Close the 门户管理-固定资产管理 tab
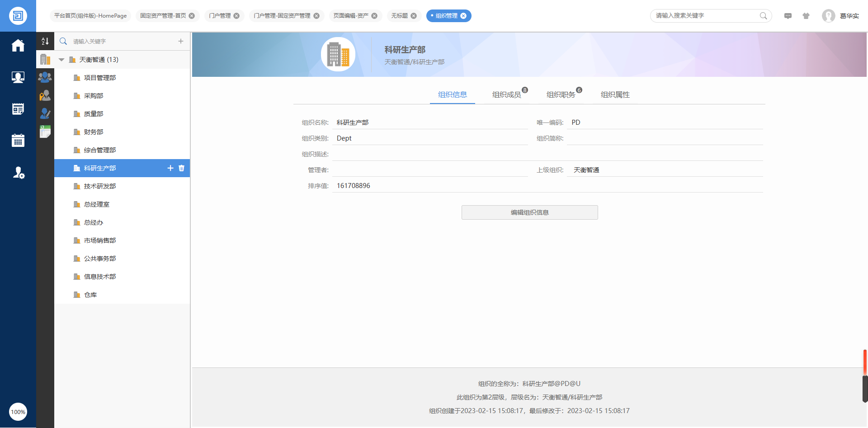Screen dimensions: 868x428 click(316, 16)
